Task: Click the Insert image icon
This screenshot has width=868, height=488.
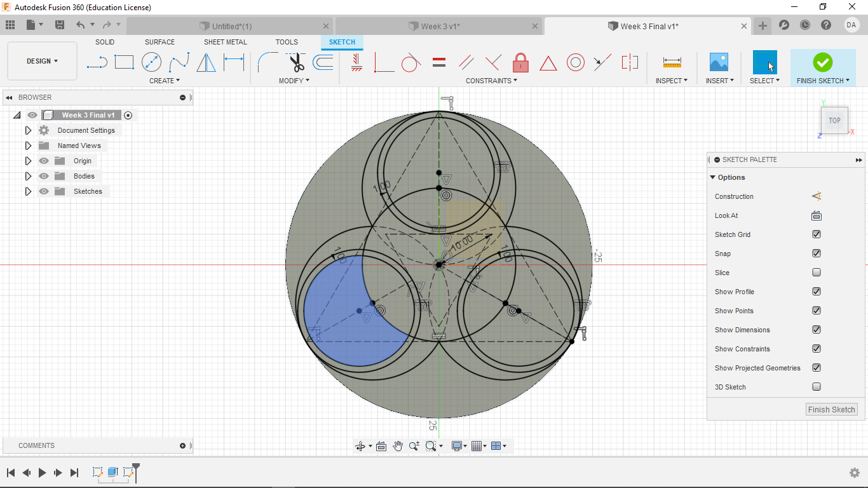Action: [719, 62]
